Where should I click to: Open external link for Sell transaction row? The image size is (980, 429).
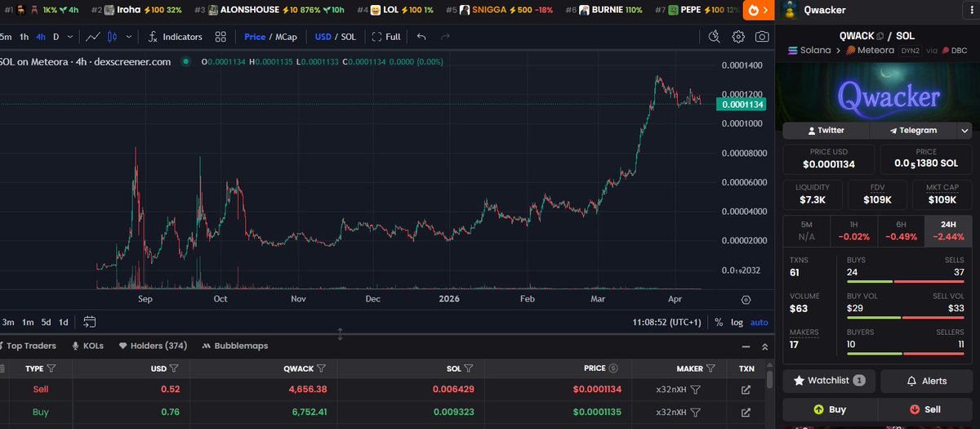(x=746, y=391)
